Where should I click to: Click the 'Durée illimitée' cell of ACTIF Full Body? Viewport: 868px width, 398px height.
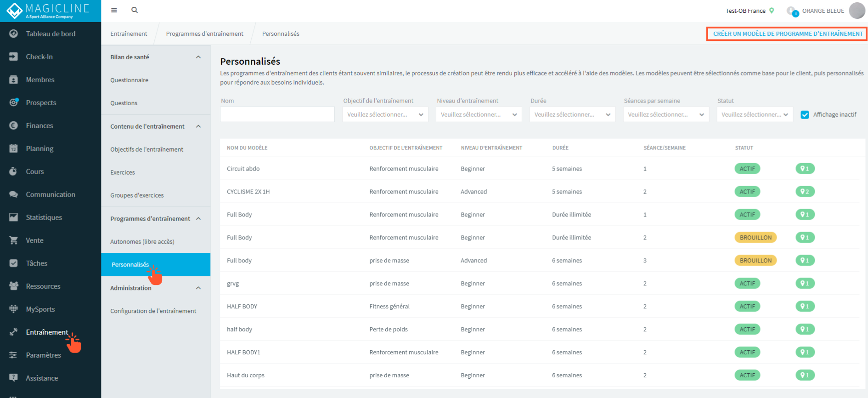571,215
